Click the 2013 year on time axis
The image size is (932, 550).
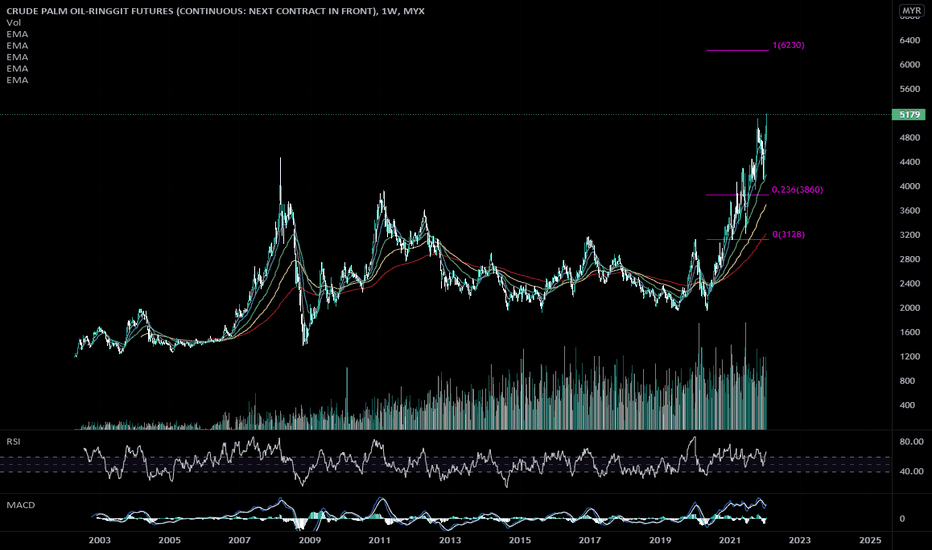coord(450,540)
